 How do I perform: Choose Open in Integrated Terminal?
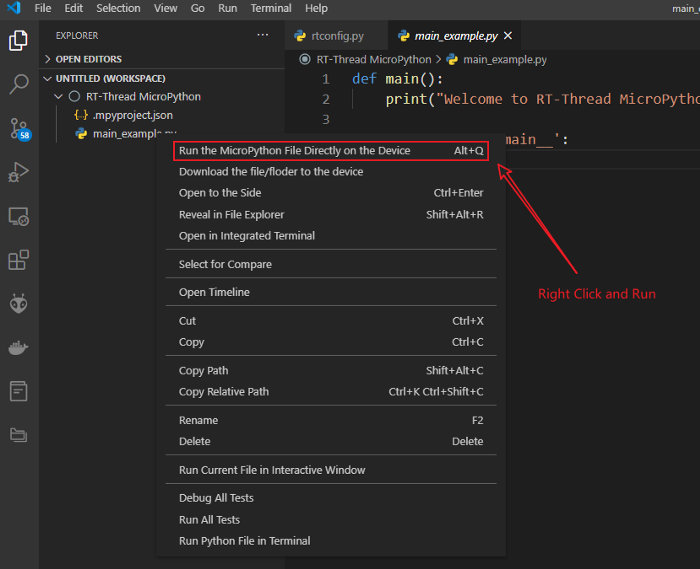pos(331,236)
